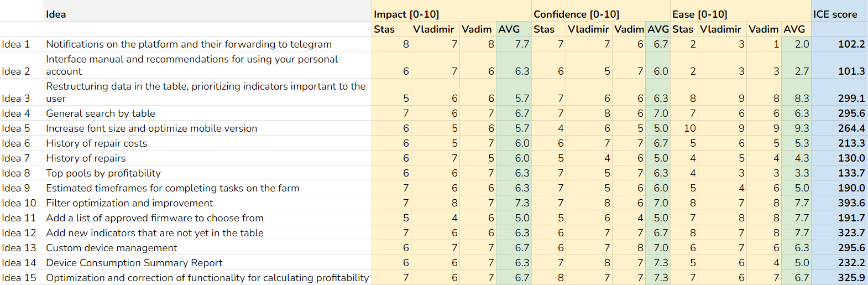Select the "Filter optimization and improvement" cell

tap(129, 203)
